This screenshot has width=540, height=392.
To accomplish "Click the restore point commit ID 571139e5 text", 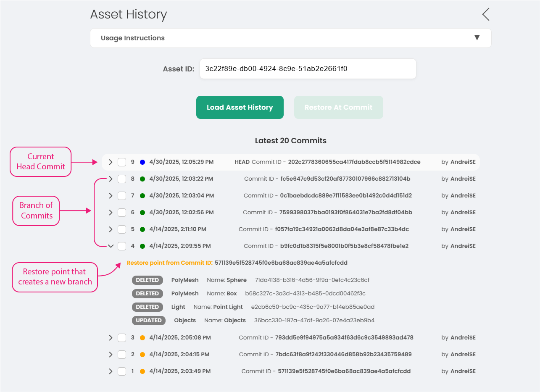I will tap(281, 263).
